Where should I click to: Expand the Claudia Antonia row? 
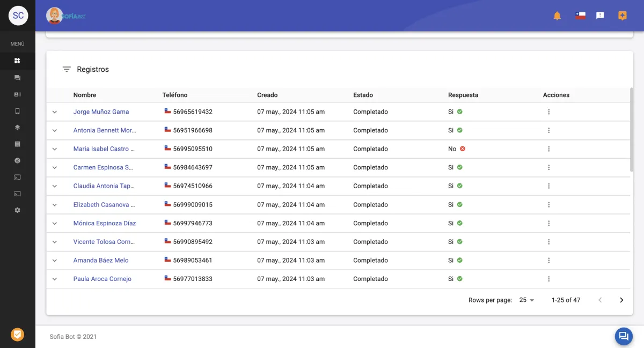point(54,186)
